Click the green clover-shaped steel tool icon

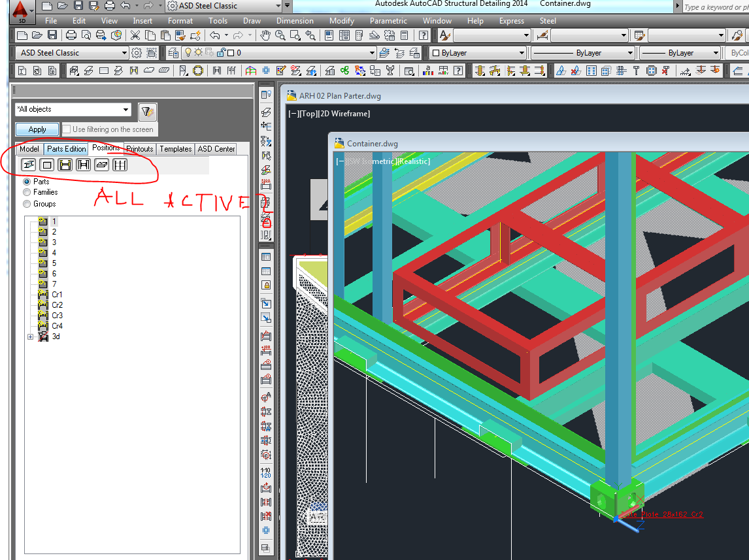344,71
